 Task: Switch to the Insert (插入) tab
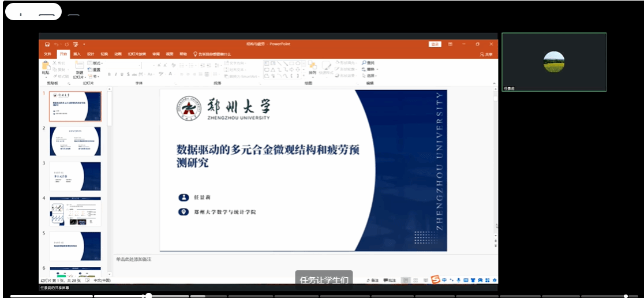(x=77, y=54)
